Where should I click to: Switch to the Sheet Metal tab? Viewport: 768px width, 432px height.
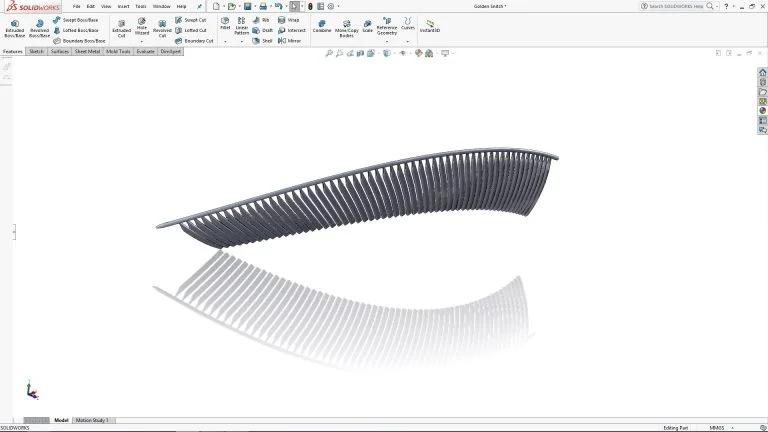point(88,51)
